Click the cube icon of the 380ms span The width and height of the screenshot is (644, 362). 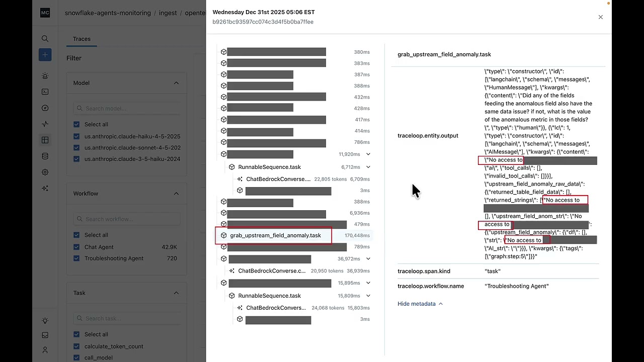click(x=224, y=52)
